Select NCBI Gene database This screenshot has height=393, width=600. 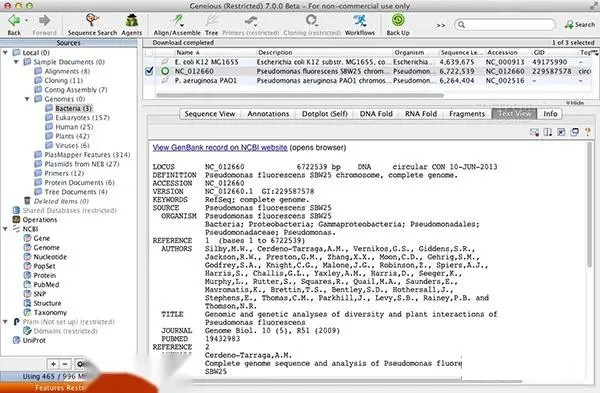point(37,238)
